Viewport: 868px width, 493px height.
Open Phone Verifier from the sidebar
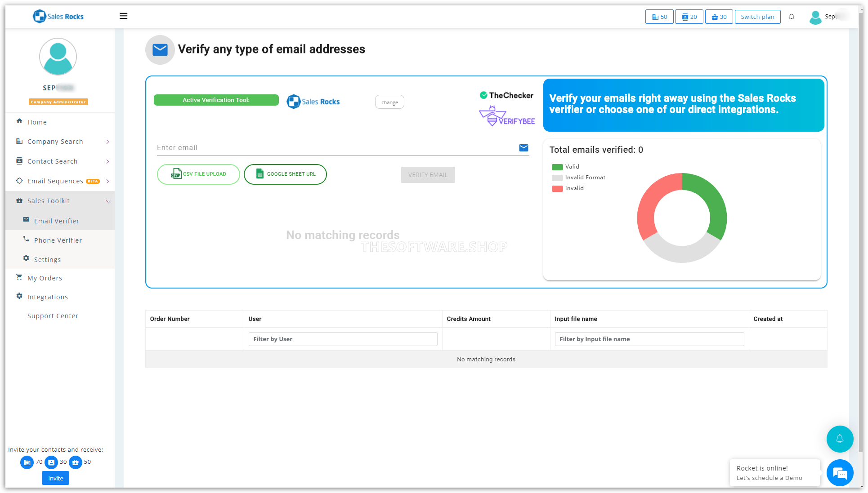58,240
